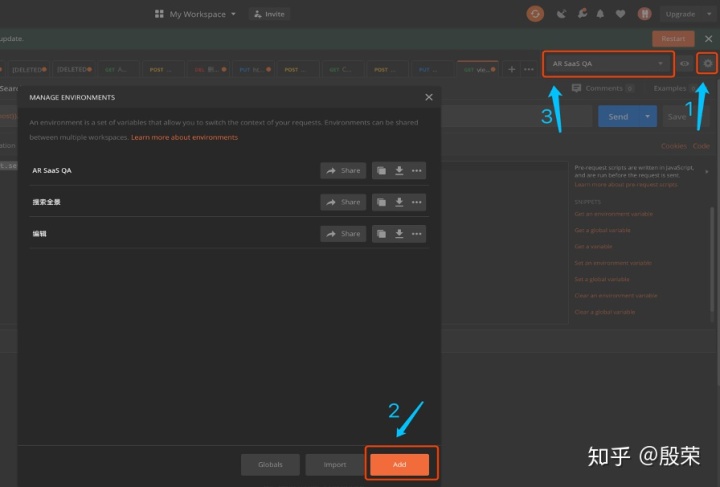Share the 搜索全景 environment
Viewport: 720px width, 487px height.
pyautogui.click(x=343, y=202)
